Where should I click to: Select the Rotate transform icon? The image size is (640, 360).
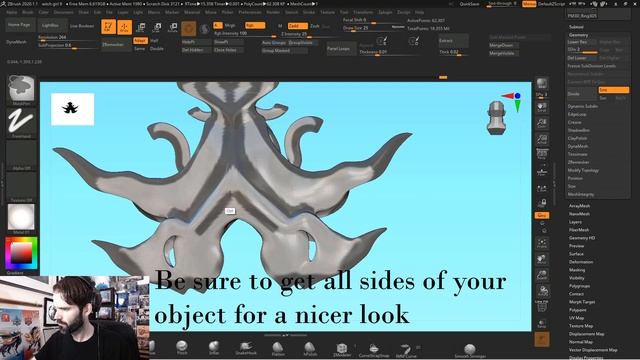pyautogui.click(x=173, y=27)
